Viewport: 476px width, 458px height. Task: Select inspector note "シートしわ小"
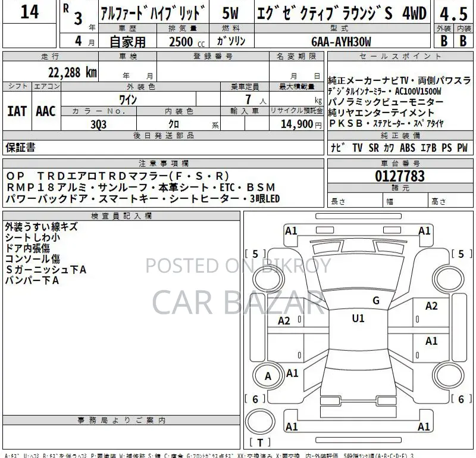(32, 238)
